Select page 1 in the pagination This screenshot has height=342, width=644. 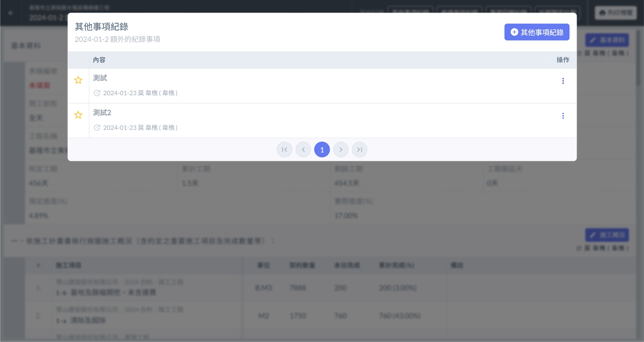tap(322, 150)
